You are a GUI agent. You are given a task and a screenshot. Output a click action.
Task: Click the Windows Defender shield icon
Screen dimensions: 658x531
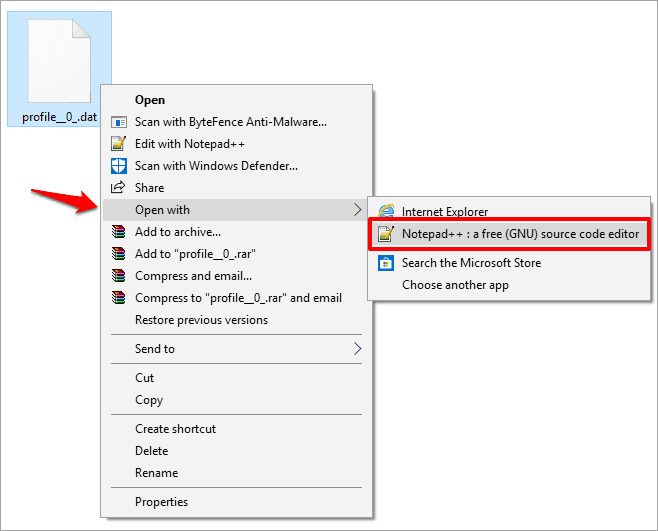pyautogui.click(x=119, y=166)
